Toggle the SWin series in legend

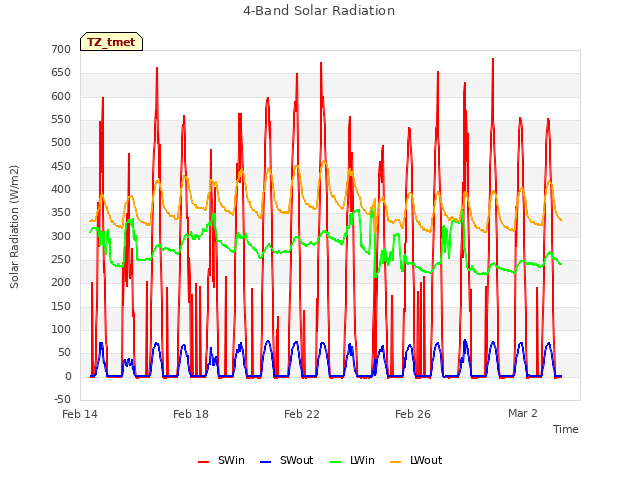(222, 460)
